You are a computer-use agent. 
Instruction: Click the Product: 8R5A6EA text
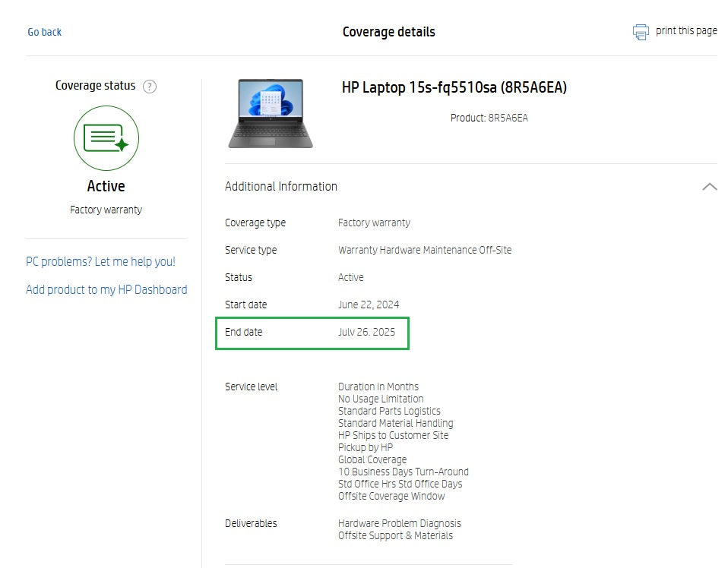click(x=489, y=118)
